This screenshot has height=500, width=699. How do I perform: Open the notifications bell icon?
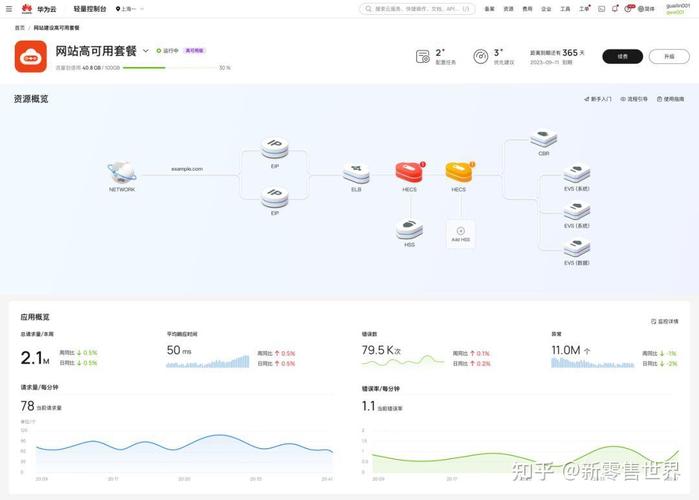[x=615, y=8]
